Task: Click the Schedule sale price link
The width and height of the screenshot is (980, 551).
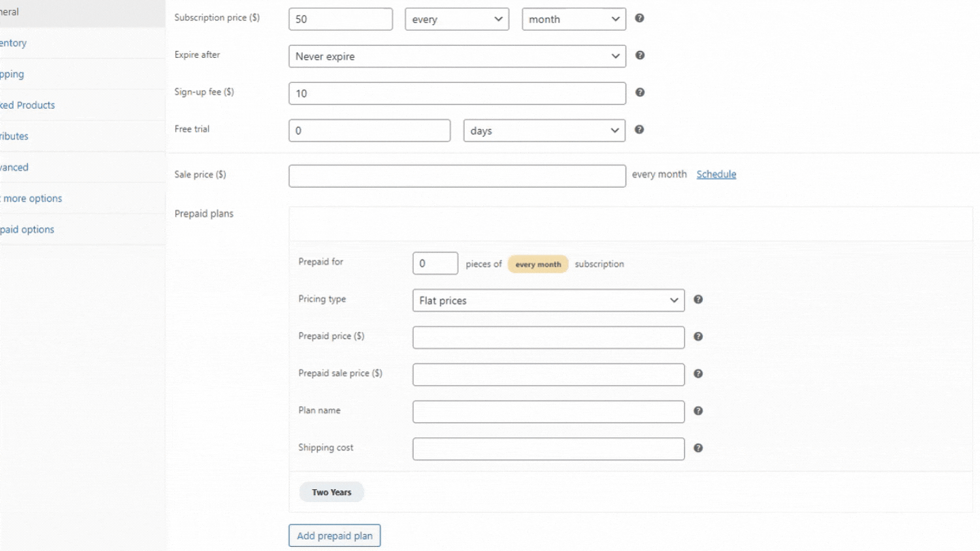Action: pos(716,174)
